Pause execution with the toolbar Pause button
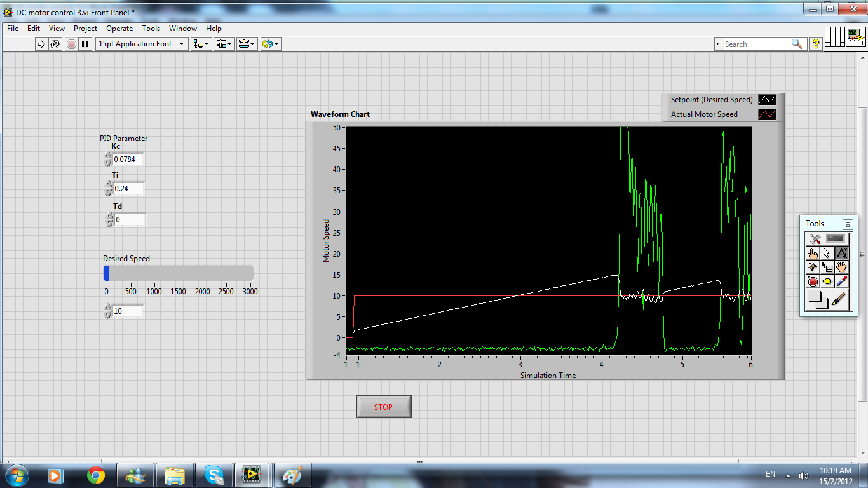 (85, 44)
